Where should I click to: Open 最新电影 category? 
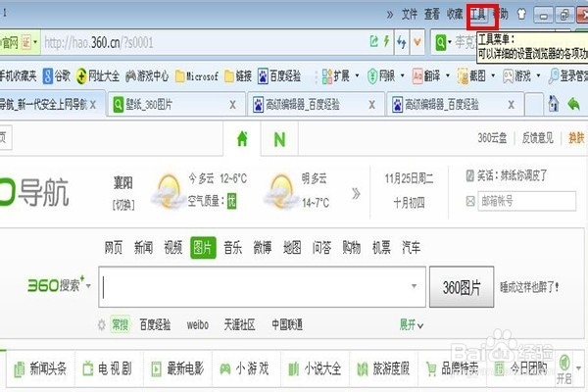pos(177,368)
